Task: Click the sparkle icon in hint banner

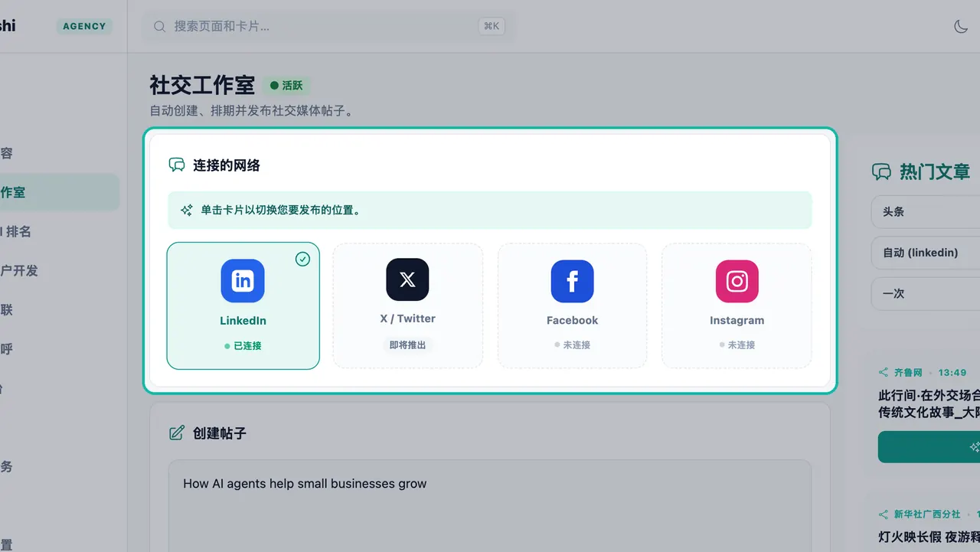Action: coord(186,210)
